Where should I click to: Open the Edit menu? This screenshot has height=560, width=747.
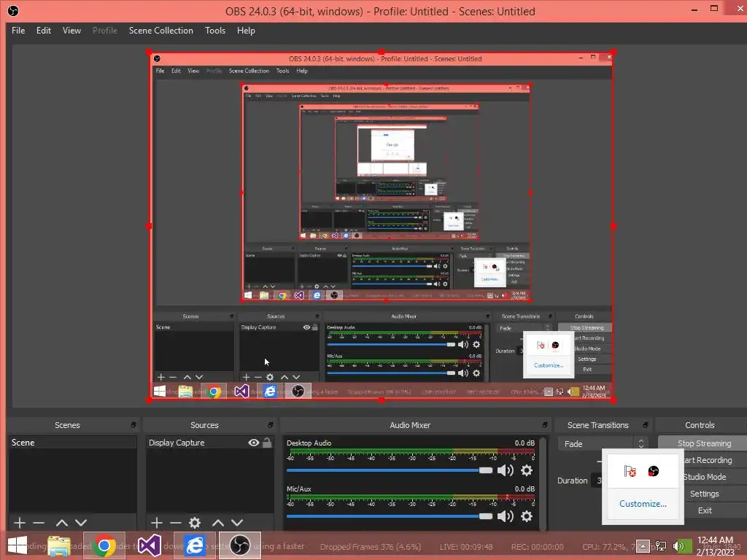coord(43,31)
